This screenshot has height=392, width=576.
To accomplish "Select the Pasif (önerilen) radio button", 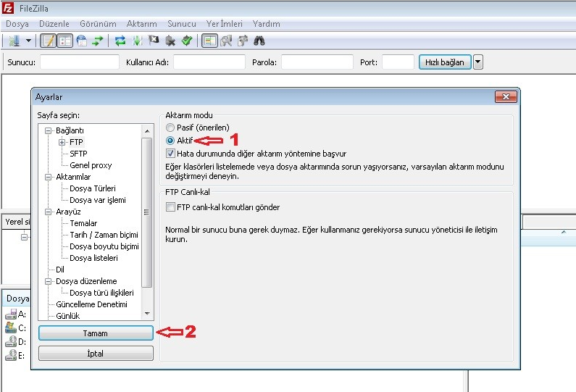I will (x=170, y=128).
